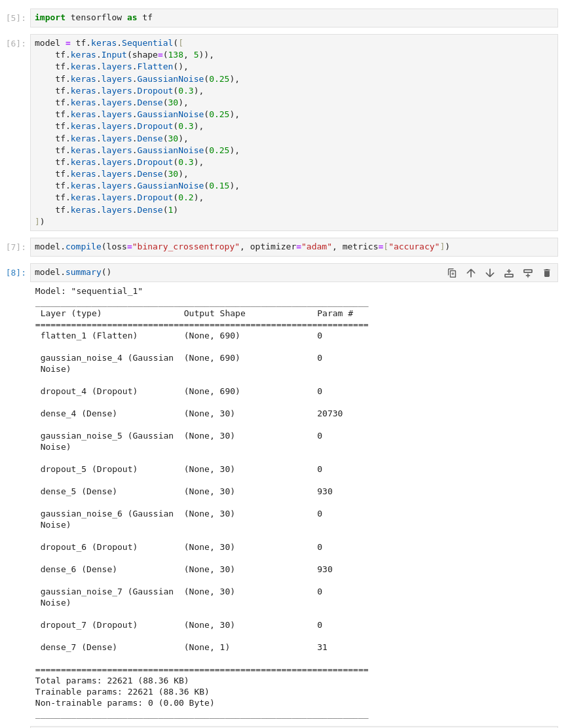Select cell via the [6] prompt
Viewport: 564px width, 728px height.
[x=16, y=44]
